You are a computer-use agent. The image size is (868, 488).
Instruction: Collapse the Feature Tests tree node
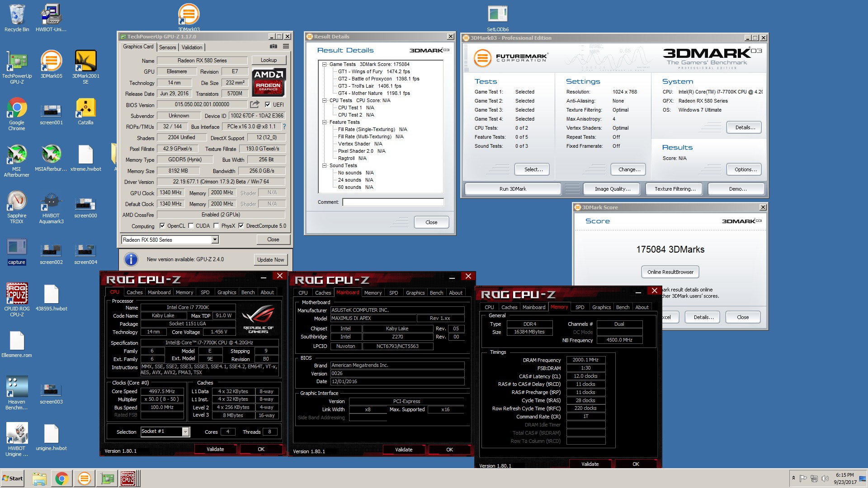tap(324, 122)
